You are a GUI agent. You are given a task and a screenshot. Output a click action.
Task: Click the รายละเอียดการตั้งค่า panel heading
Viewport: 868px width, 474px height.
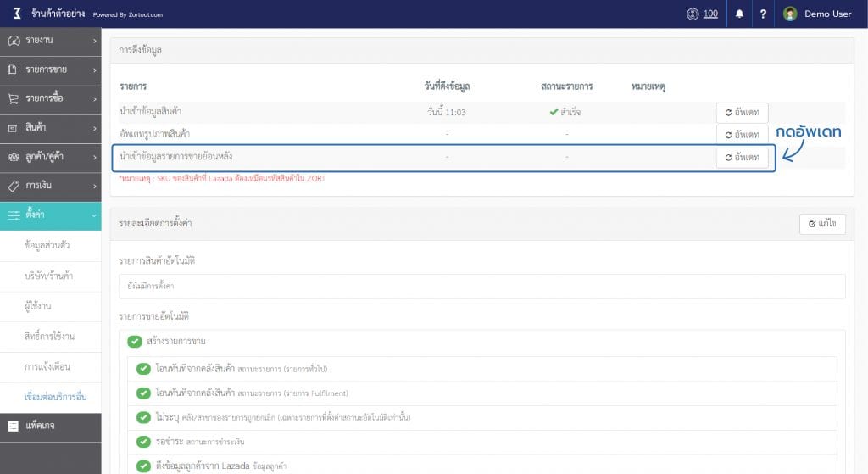[155, 224]
